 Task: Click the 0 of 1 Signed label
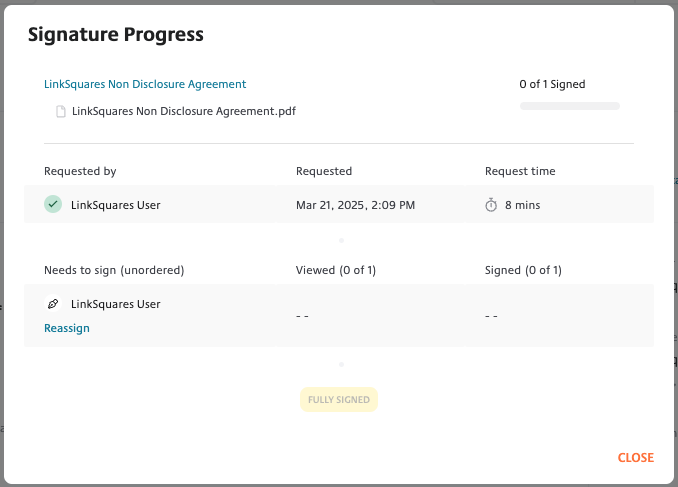coord(552,84)
